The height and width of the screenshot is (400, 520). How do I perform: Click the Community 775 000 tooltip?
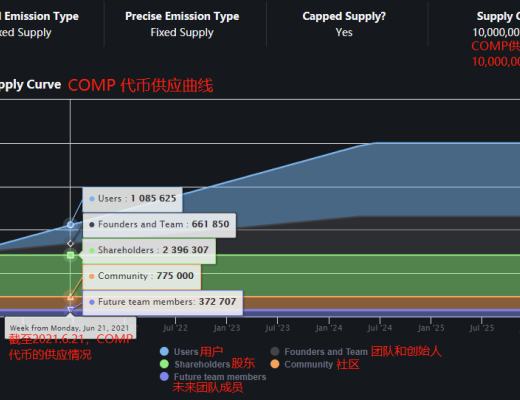pyautogui.click(x=142, y=276)
